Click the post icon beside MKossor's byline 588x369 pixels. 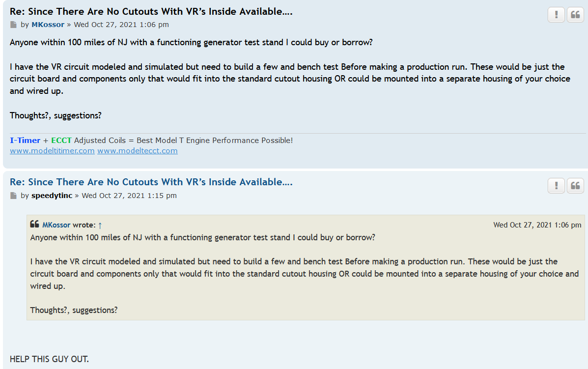point(13,25)
